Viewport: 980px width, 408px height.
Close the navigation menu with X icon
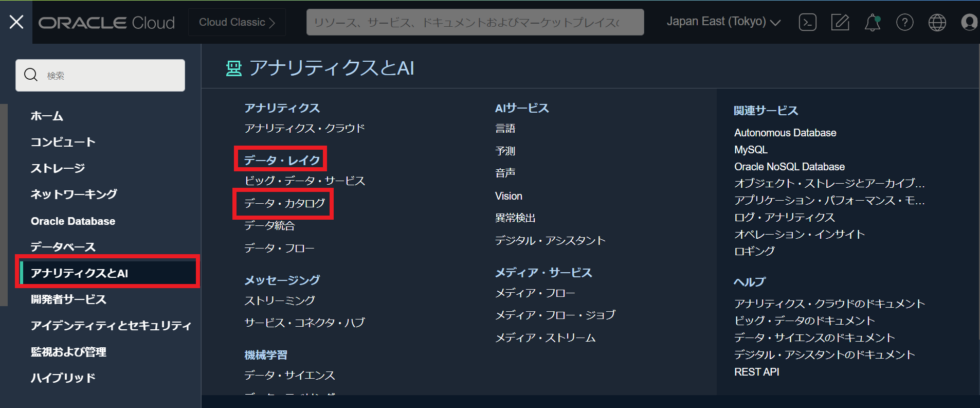(x=16, y=22)
